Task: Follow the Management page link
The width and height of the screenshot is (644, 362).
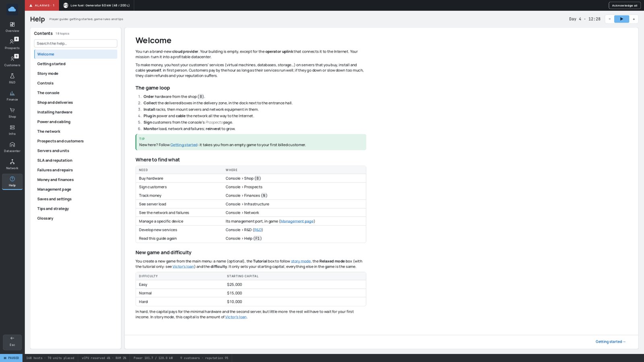Action: tap(297, 221)
